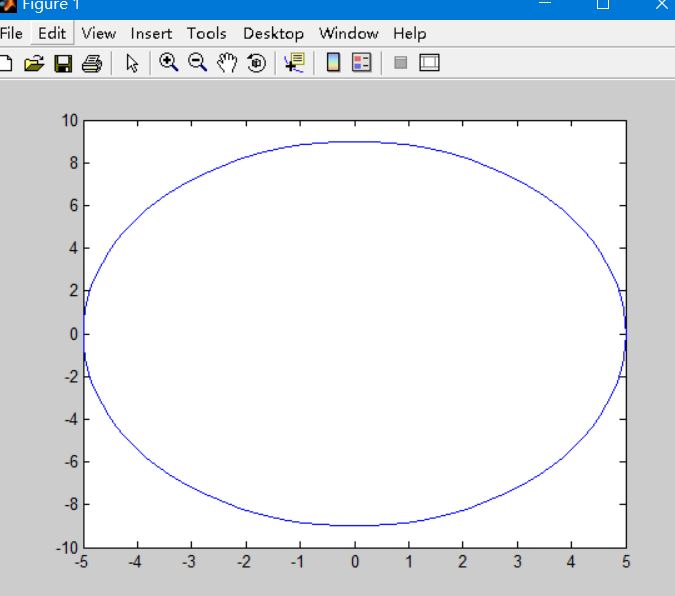Click the New Figure icon

pos(6,63)
